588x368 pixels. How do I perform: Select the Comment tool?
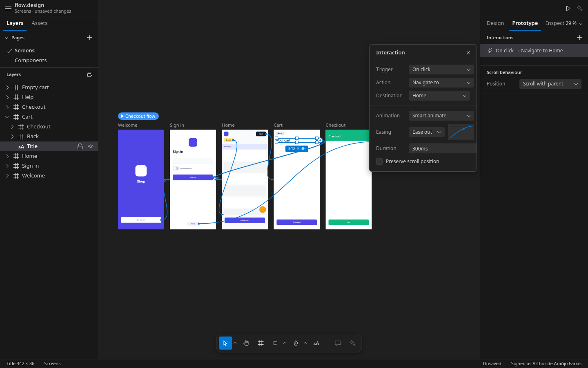(x=338, y=343)
